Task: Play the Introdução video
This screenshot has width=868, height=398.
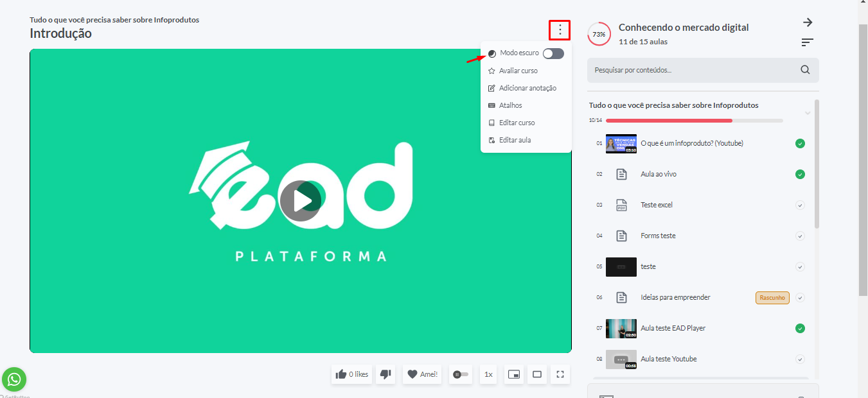Action: click(x=300, y=201)
